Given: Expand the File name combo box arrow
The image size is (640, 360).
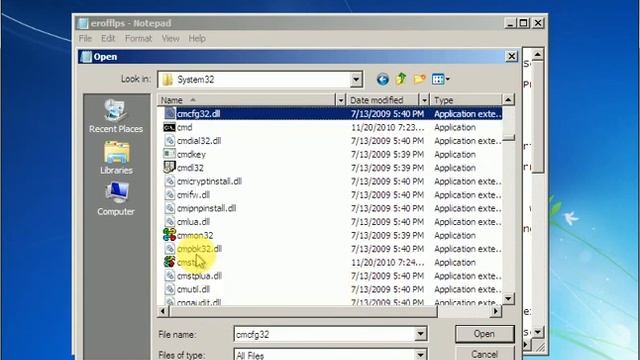Looking at the screenshot, I should click(420, 334).
